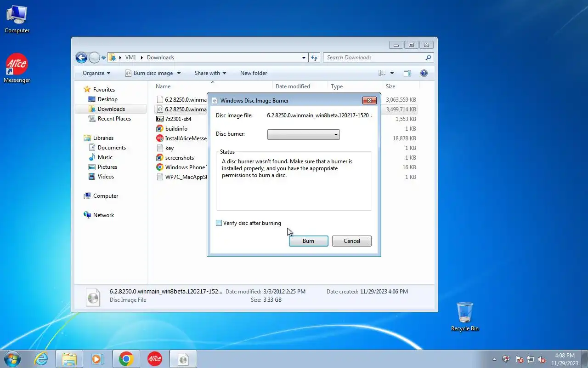
Task: Open the address bar history dropdown
Action: pyautogui.click(x=304, y=57)
